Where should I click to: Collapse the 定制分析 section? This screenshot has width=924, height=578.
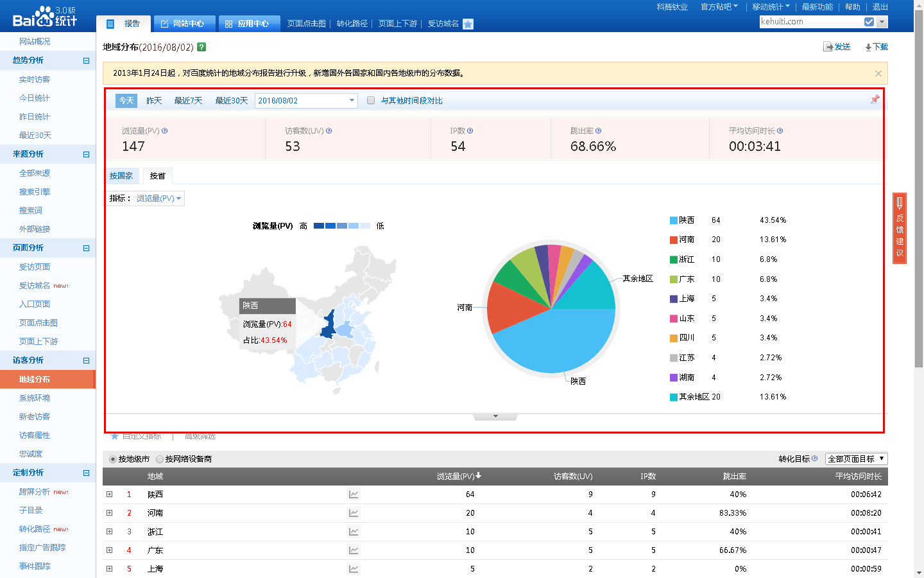[x=86, y=473]
